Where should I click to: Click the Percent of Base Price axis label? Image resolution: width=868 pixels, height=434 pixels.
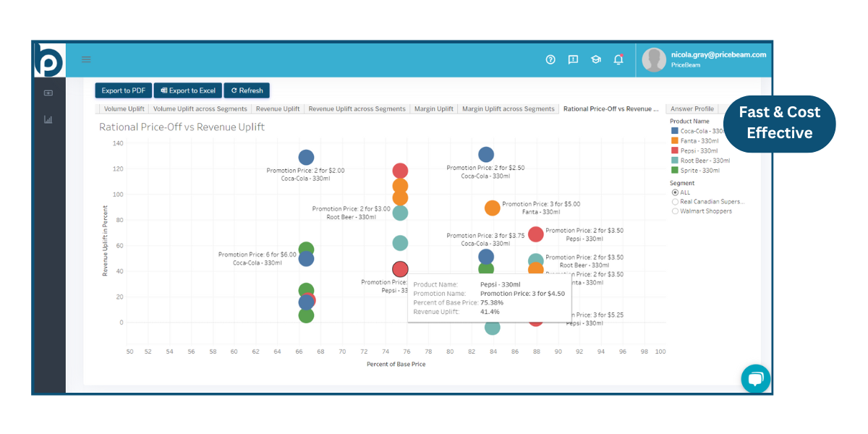point(396,364)
